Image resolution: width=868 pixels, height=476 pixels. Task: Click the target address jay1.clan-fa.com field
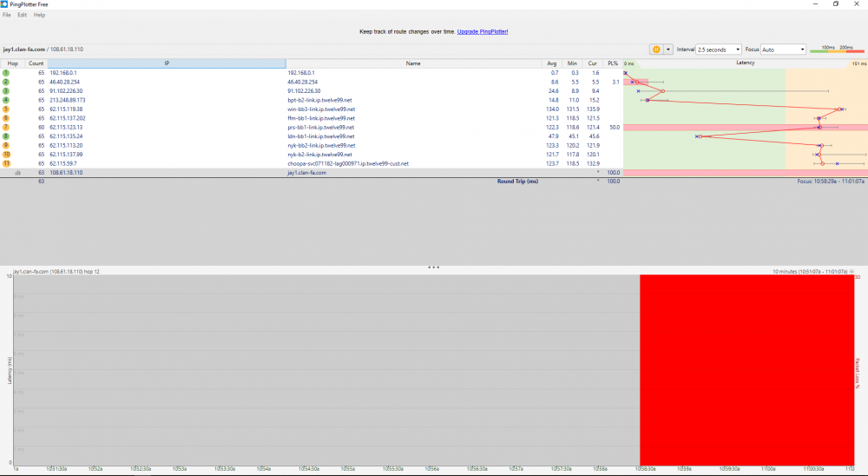tap(43, 50)
